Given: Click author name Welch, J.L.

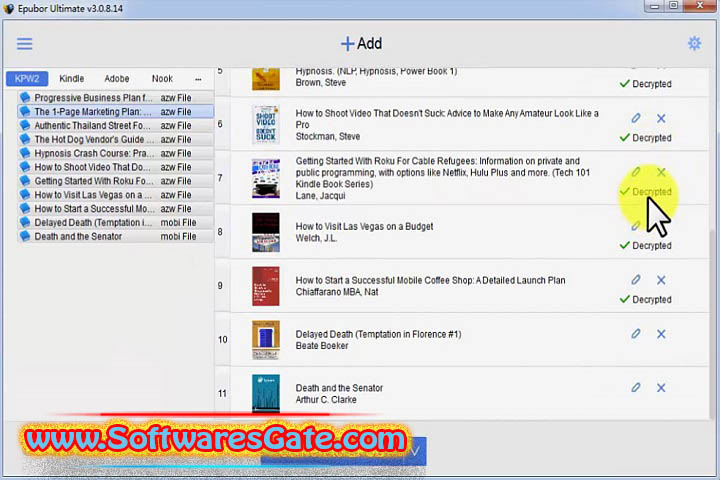Looking at the screenshot, I should pyautogui.click(x=316, y=238).
